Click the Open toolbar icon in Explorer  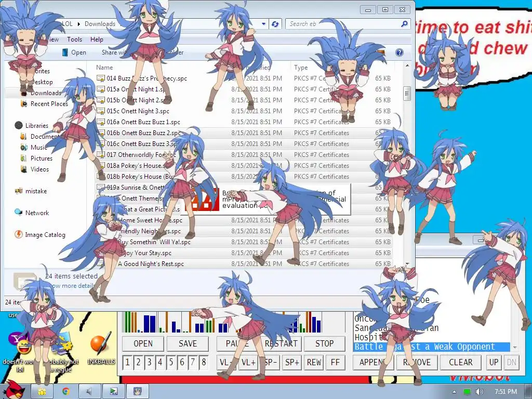tap(65, 52)
